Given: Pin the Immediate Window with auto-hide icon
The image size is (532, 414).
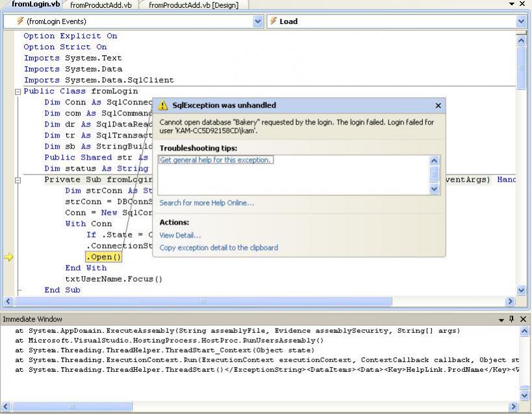Looking at the screenshot, I should click(x=512, y=319).
